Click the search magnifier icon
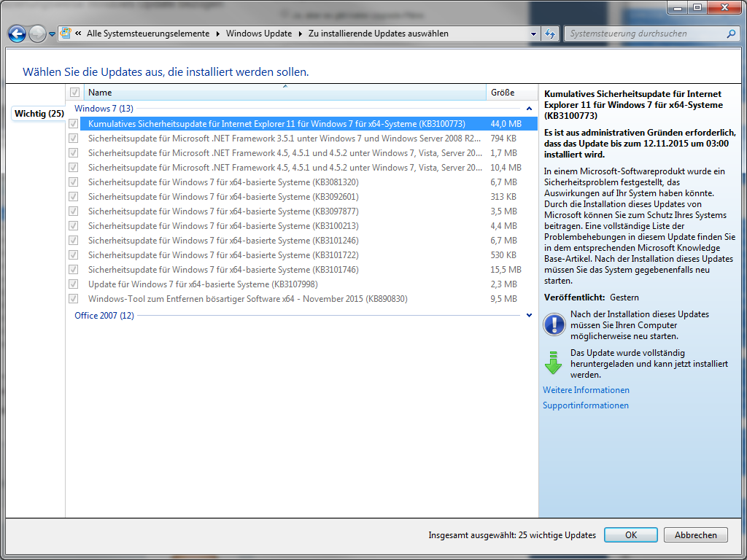Screen dimensions: 747x560 pos(731,34)
